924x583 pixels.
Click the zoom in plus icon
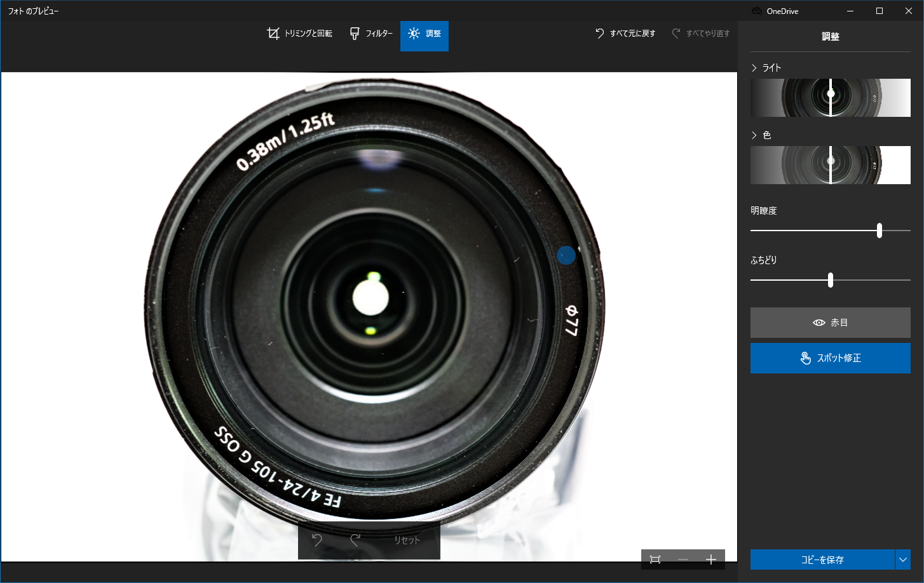pos(711,560)
